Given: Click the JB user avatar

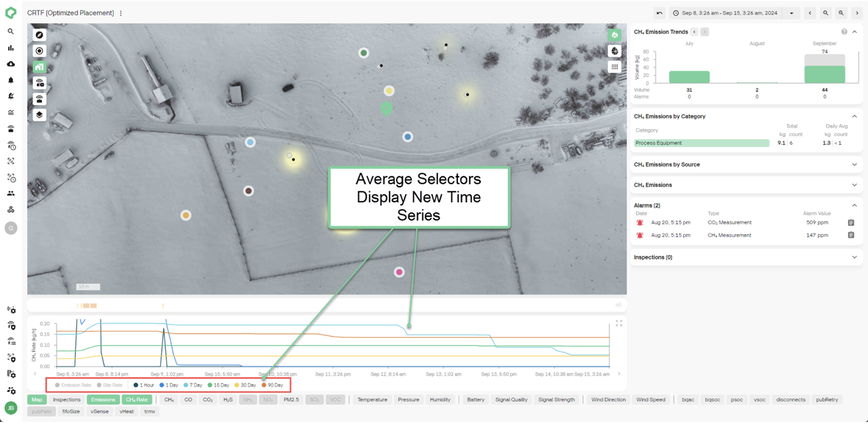Looking at the screenshot, I should click(11, 408).
